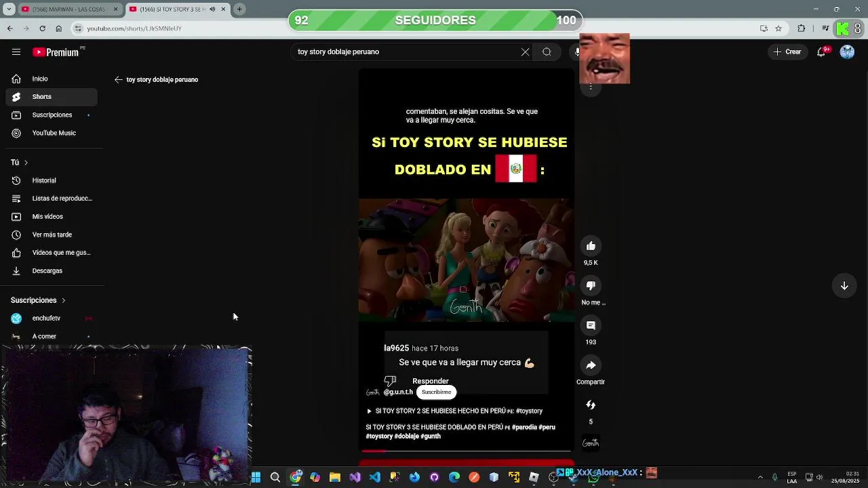Open the notifications bell
Viewport: 868px width, 488px height.
coord(821,52)
